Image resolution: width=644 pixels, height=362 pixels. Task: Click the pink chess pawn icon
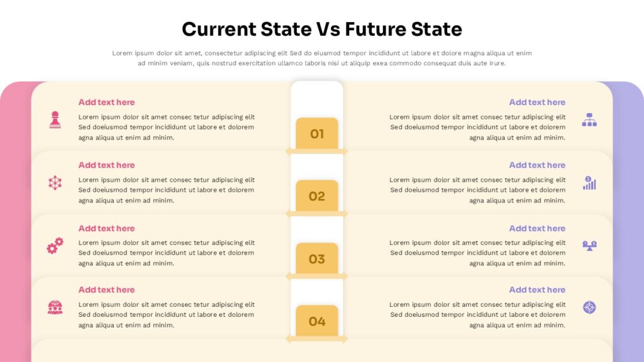tap(55, 119)
